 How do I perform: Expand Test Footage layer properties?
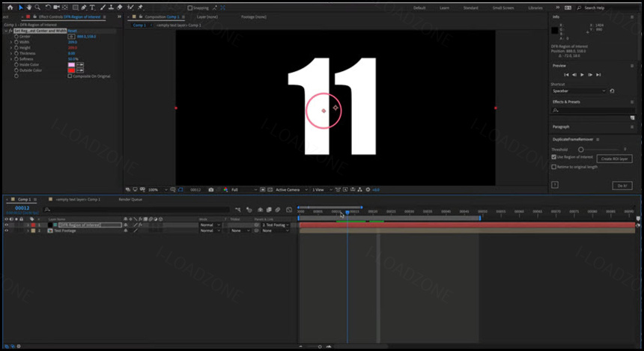point(28,231)
